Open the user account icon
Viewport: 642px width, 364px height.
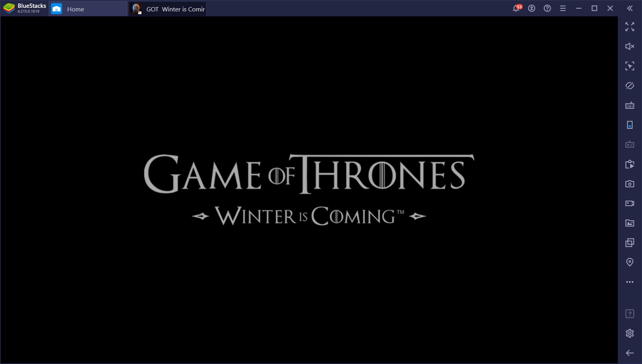[532, 8]
